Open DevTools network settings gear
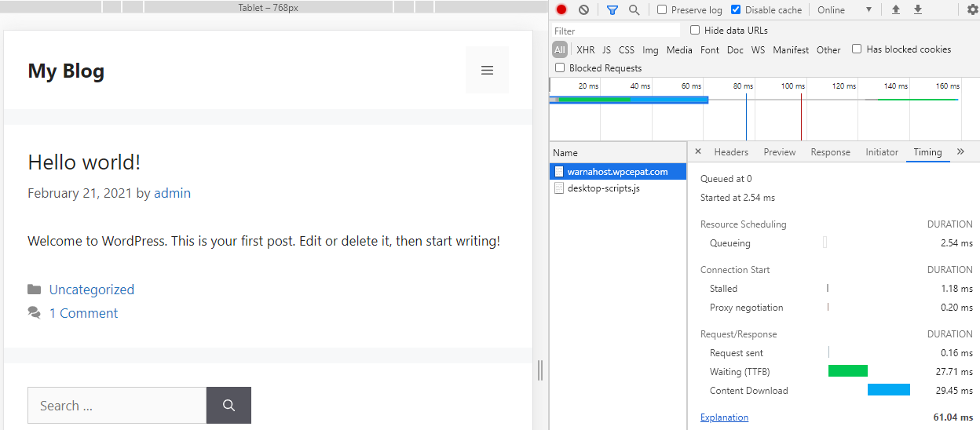980x430 pixels. click(x=972, y=10)
